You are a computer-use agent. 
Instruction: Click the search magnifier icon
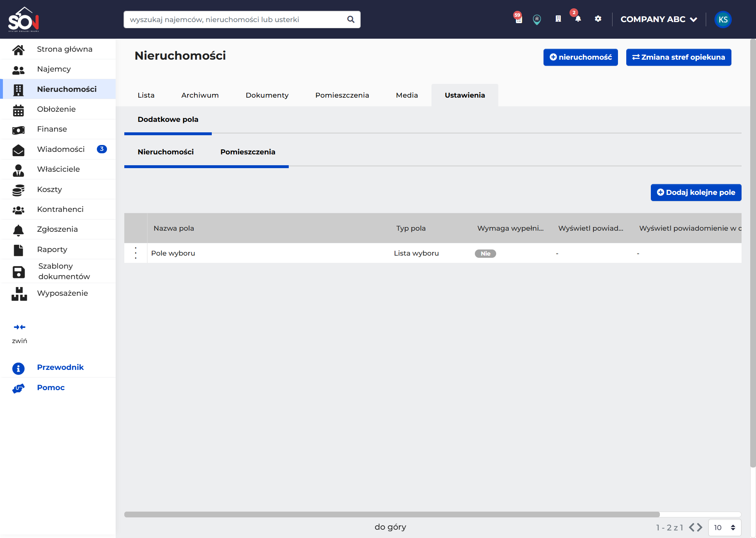(x=351, y=20)
